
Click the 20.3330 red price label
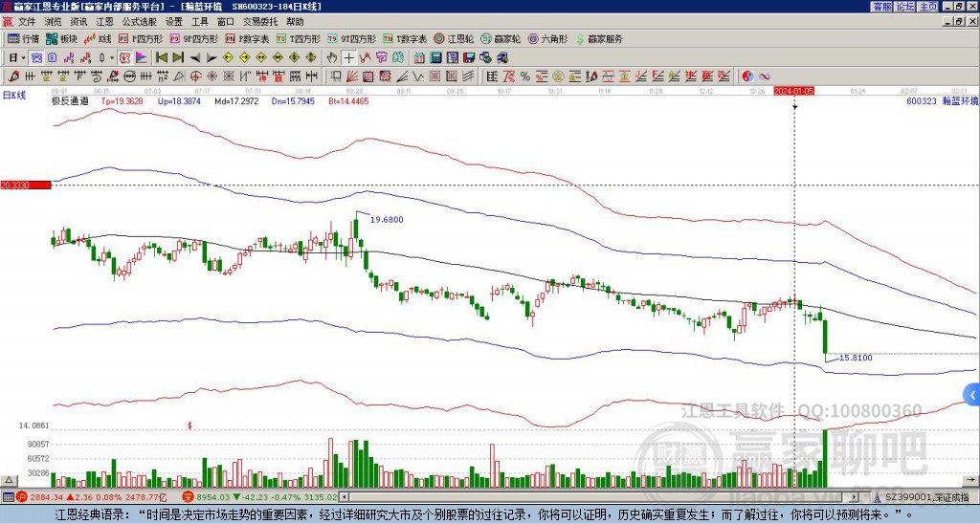tap(25, 186)
